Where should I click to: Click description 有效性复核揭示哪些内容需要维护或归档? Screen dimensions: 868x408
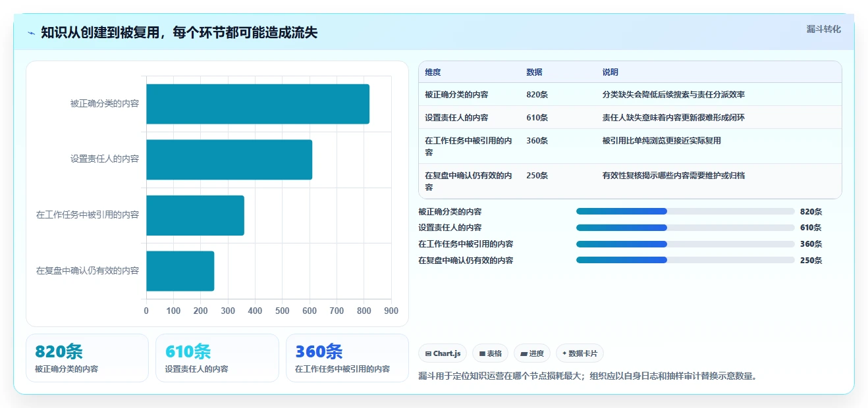pos(673,176)
